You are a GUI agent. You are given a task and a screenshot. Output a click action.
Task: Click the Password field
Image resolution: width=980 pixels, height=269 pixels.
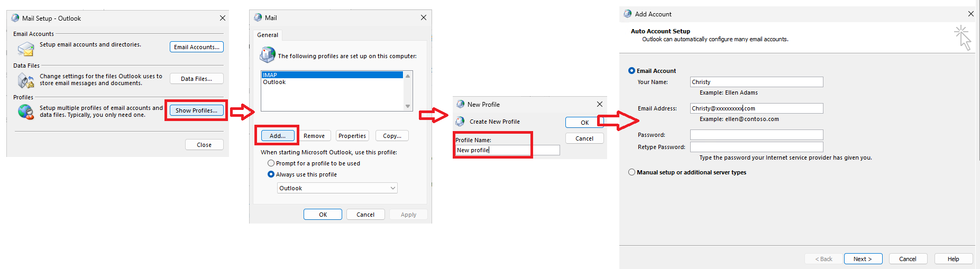pyautogui.click(x=757, y=135)
